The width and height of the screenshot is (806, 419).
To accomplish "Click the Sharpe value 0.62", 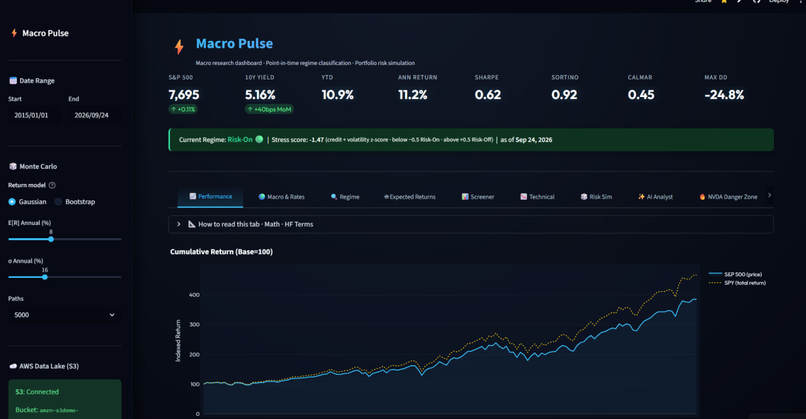I will pos(488,95).
